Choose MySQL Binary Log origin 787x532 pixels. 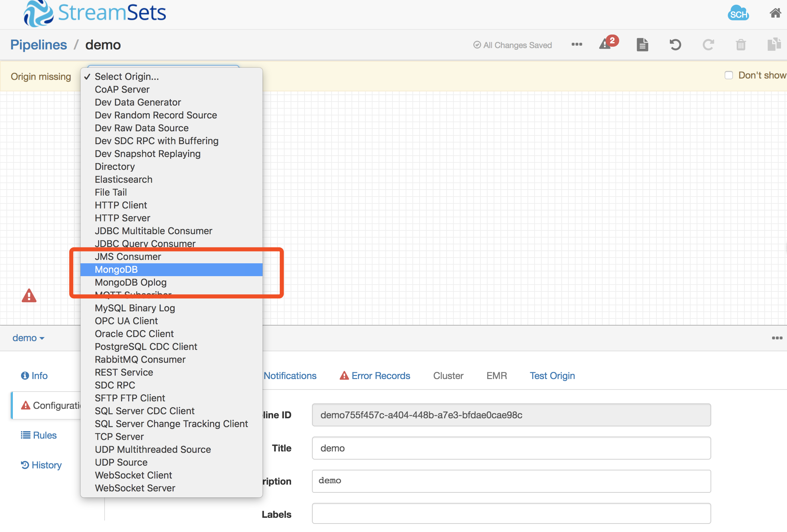(171, 308)
